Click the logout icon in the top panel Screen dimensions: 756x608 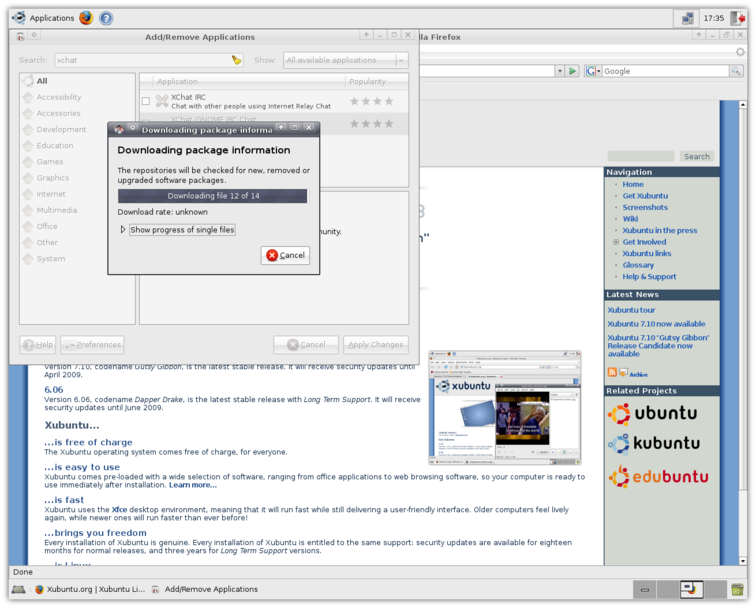[x=737, y=18]
